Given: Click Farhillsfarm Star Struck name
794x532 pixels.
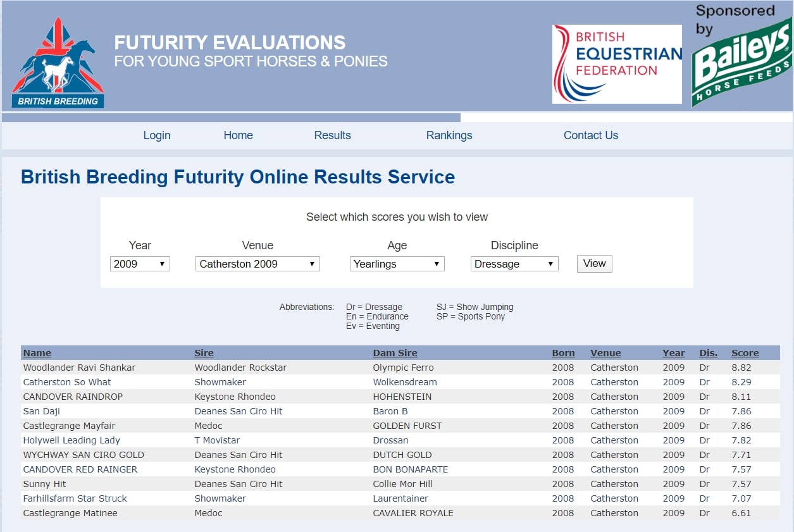Looking at the screenshot, I should click(x=75, y=498).
